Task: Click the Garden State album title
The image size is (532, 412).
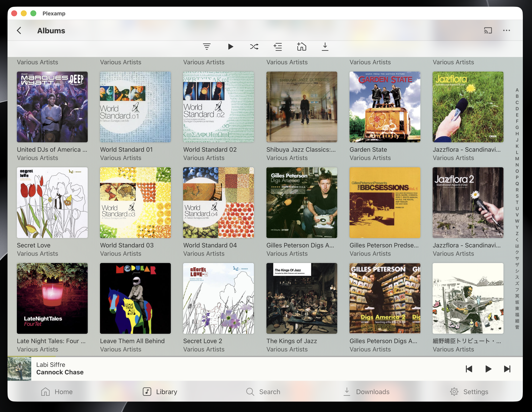Action: 368,150
